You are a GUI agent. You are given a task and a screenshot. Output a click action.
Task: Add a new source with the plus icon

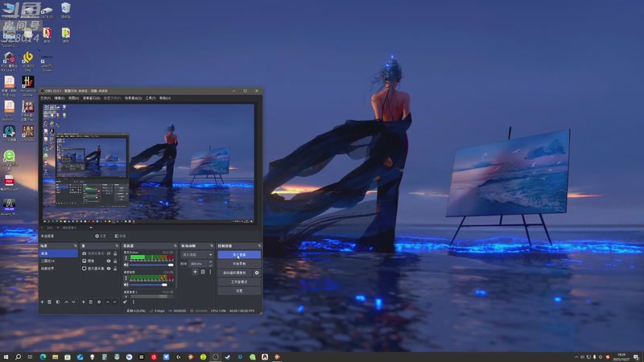(x=84, y=302)
